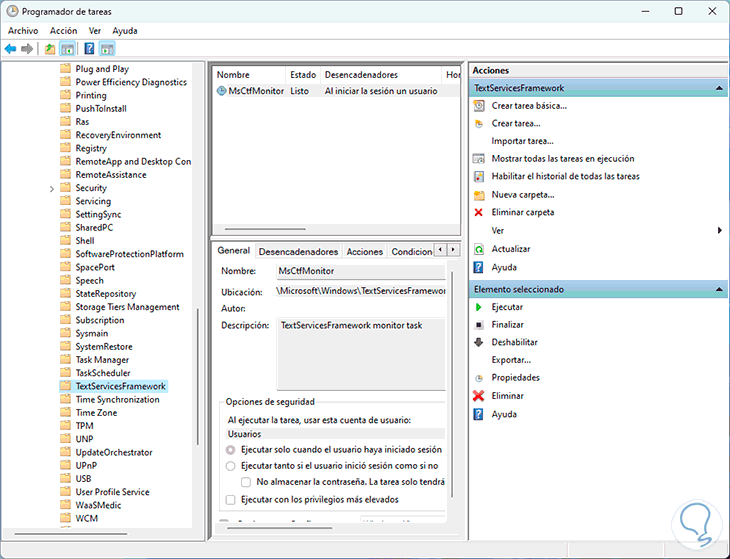Click the blue help toolbar icon
Image resolution: width=730 pixels, height=559 pixels.
[89, 49]
